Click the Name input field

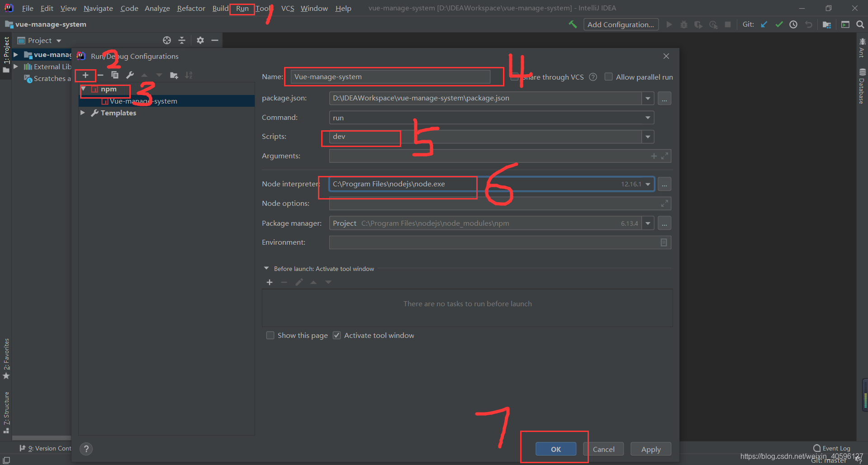(x=390, y=77)
